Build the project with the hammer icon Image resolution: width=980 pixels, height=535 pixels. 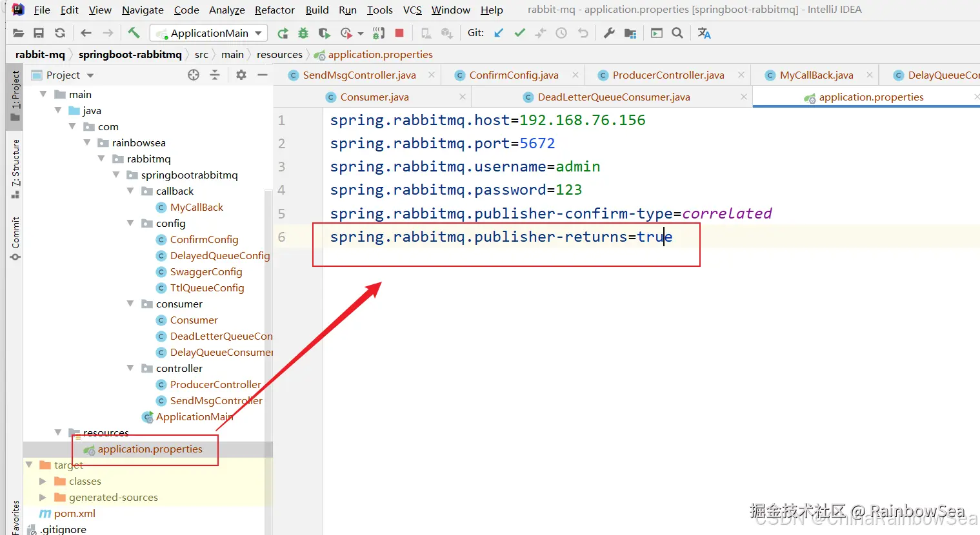(134, 33)
